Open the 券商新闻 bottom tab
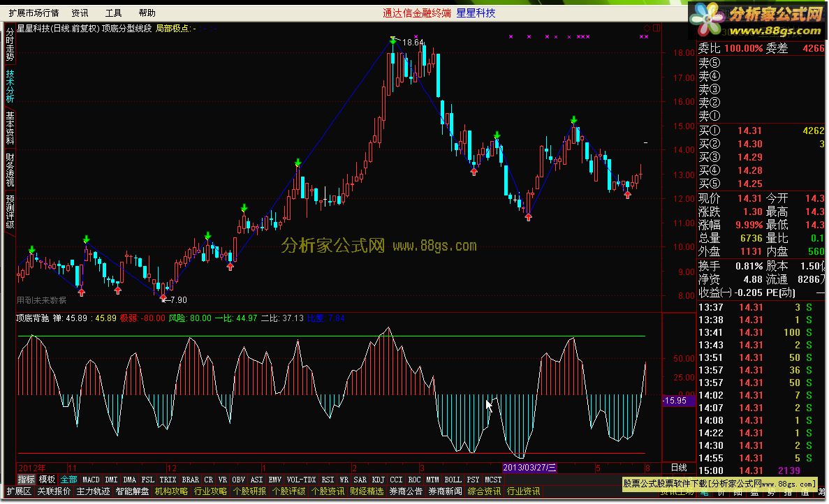The height and width of the screenshot is (504, 829). 445,491
